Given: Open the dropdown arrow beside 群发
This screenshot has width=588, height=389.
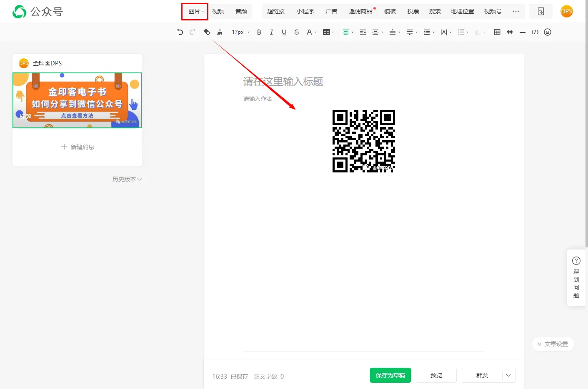Looking at the screenshot, I should 509,375.
